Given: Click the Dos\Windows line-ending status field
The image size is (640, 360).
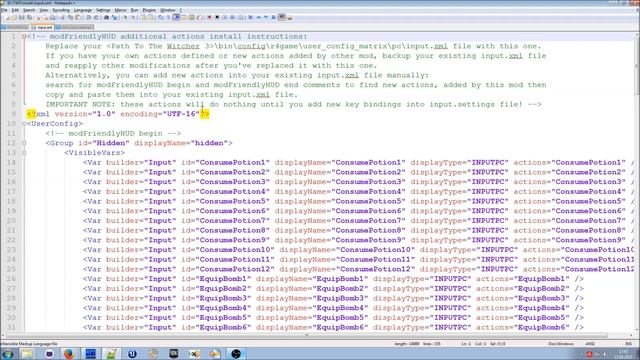Looking at the screenshot, I should click(561, 344).
